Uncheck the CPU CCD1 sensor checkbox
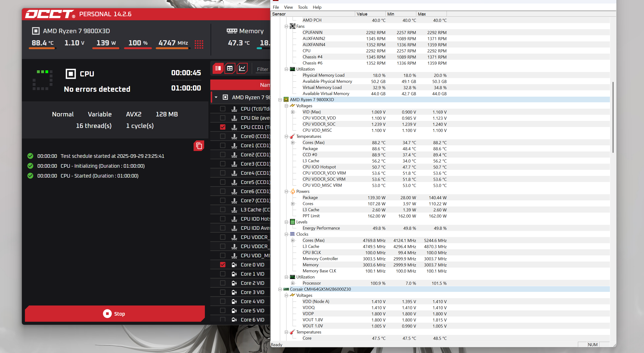644x353 pixels. click(x=223, y=127)
